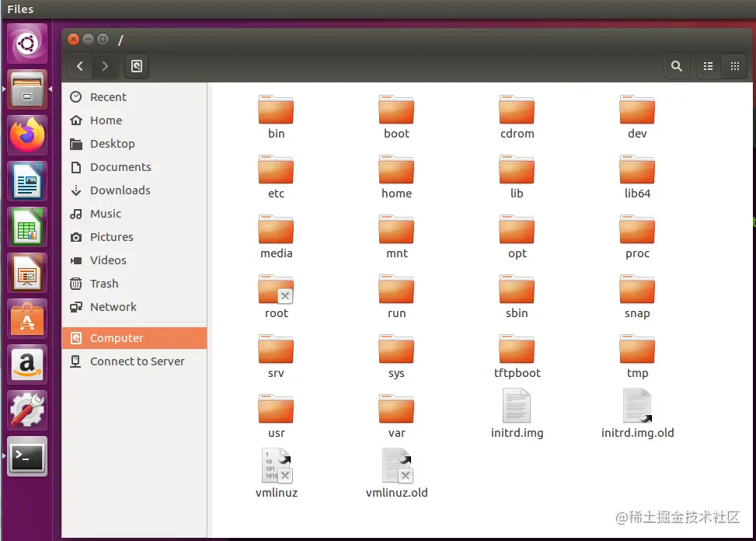Open Documents in the sidebar

click(134, 167)
